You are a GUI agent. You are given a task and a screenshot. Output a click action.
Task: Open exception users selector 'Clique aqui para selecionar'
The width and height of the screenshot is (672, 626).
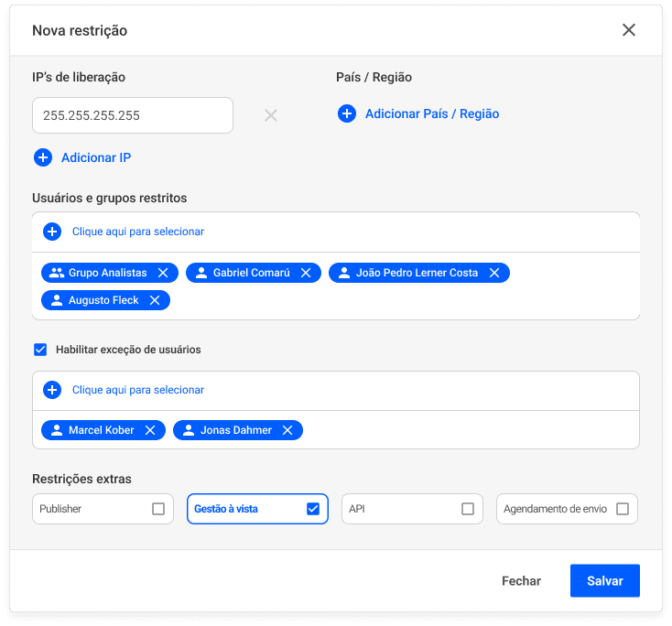137,390
